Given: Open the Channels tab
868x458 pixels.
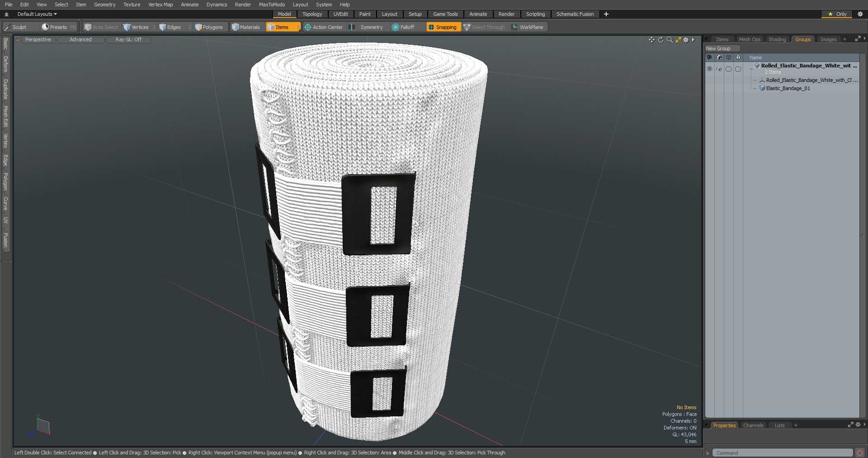Looking at the screenshot, I should pos(753,425).
